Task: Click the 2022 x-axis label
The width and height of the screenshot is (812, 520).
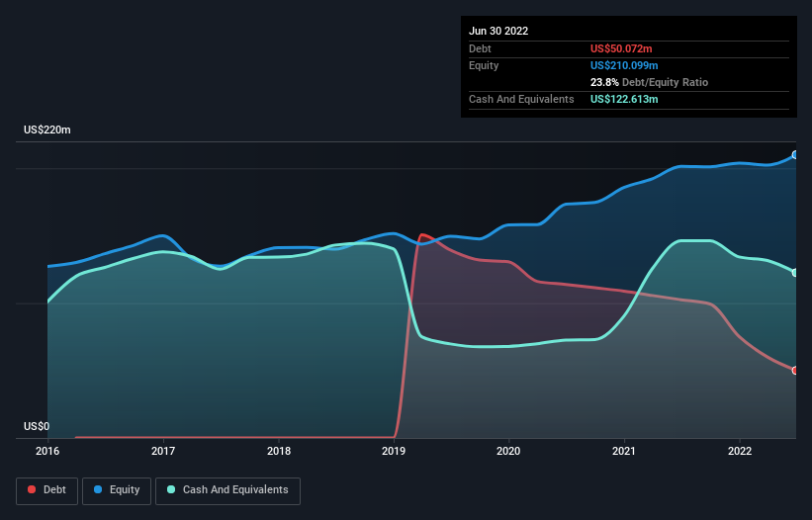Action: point(740,451)
